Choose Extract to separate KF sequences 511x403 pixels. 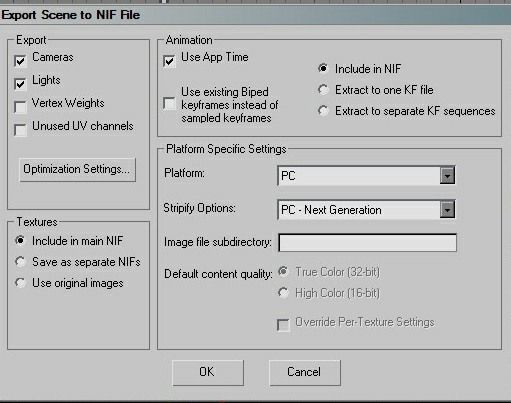[323, 110]
